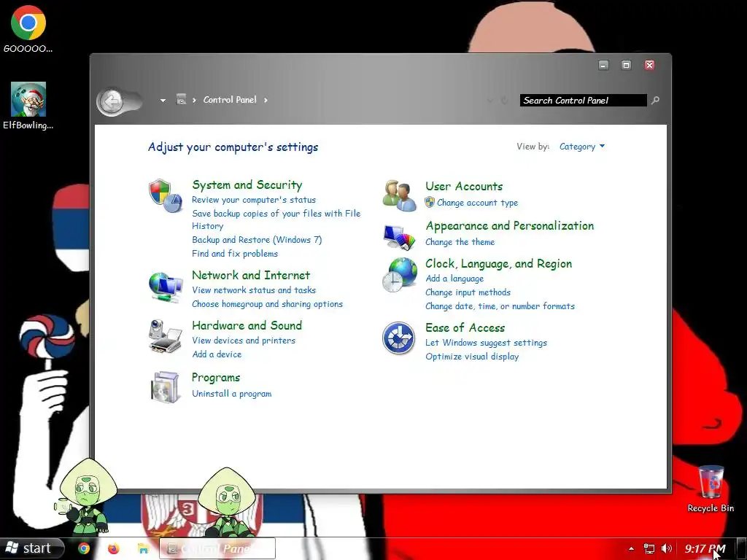
Task: Open the Programs disc box icon
Action: 165,386
